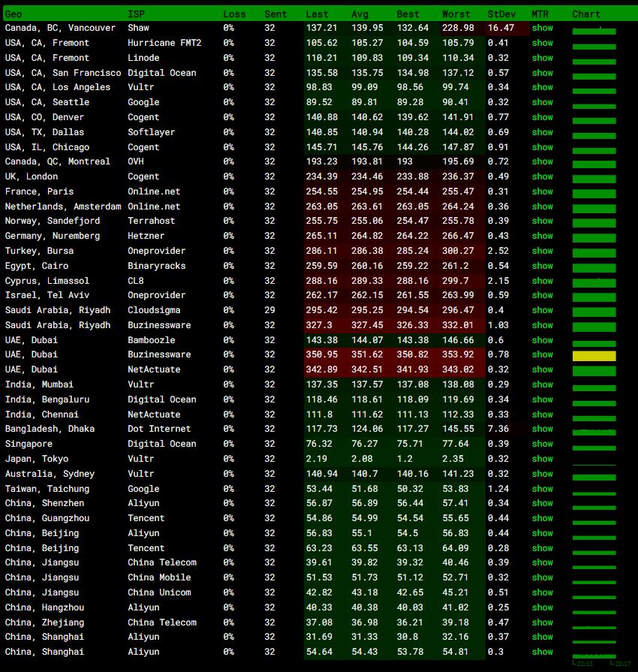638x672 pixels.
Task: Show MTR for Beijing Aliyun
Action: 542,533
